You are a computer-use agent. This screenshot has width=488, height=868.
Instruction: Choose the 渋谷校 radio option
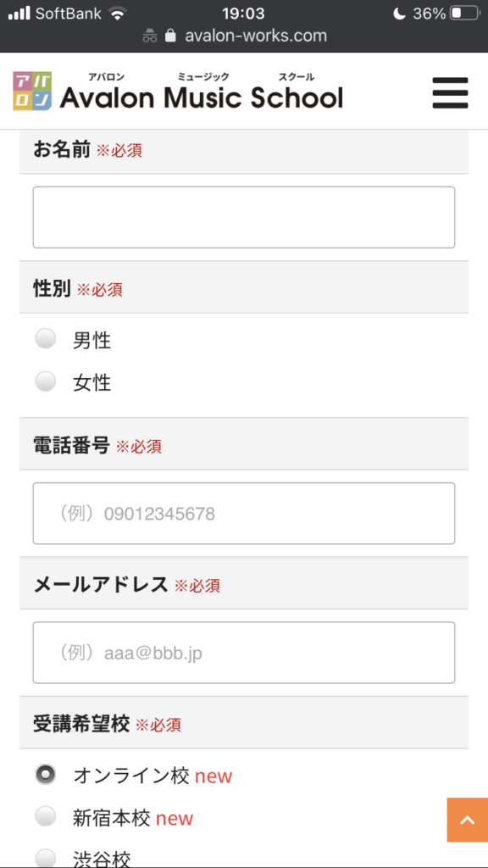point(46,858)
